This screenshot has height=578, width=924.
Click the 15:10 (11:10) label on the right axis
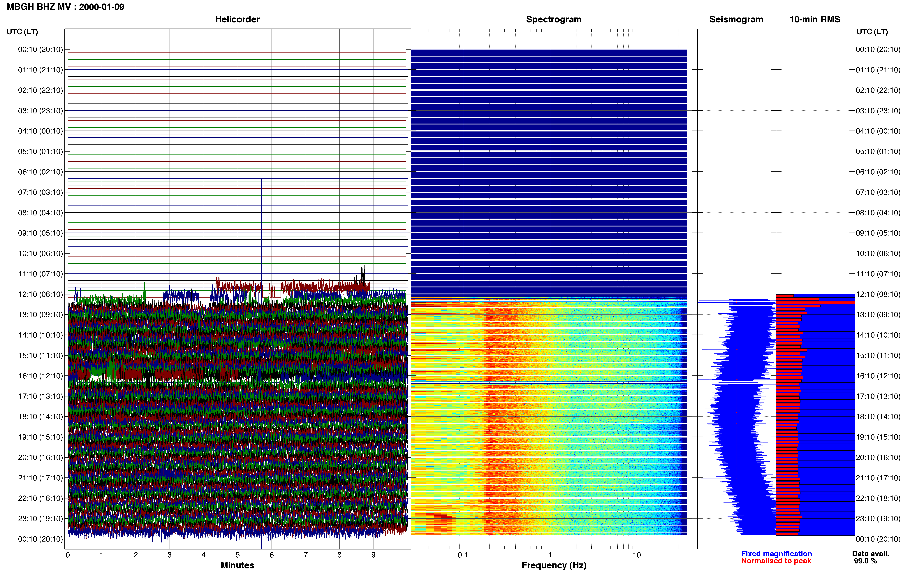click(x=878, y=356)
